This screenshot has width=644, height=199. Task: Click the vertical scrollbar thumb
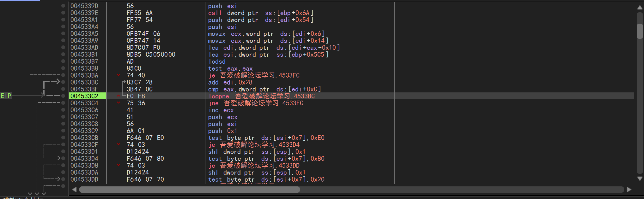tap(640, 31)
